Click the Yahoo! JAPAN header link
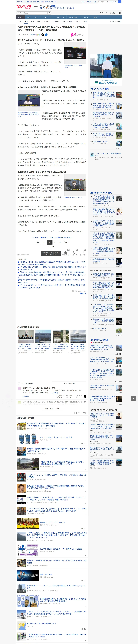 (x=86, y=2)
